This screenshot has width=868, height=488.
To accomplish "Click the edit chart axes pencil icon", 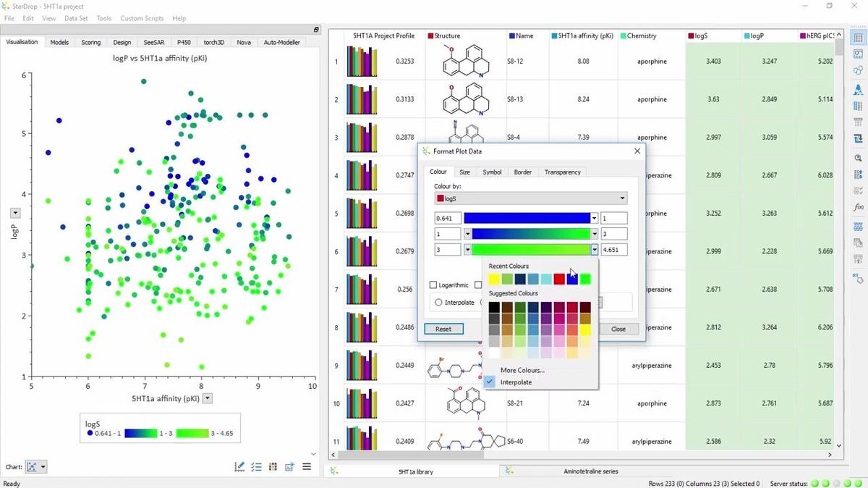I will [x=239, y=467].
